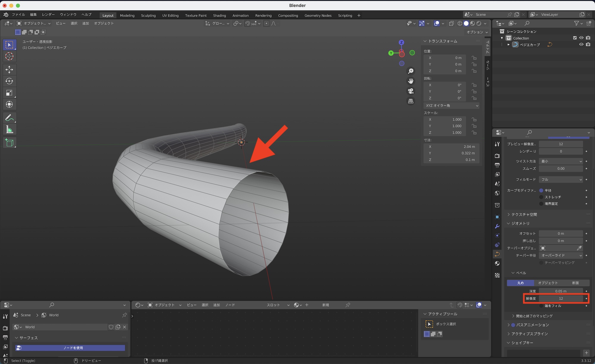Select the Scale tool in toolbar
Screen dimensions: 595x364
pos(9,93)
